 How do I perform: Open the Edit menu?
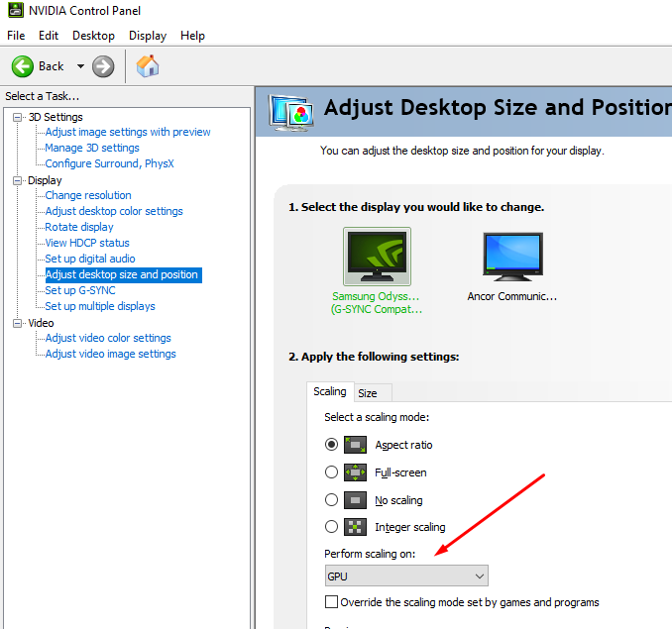[x=49, y=36]
